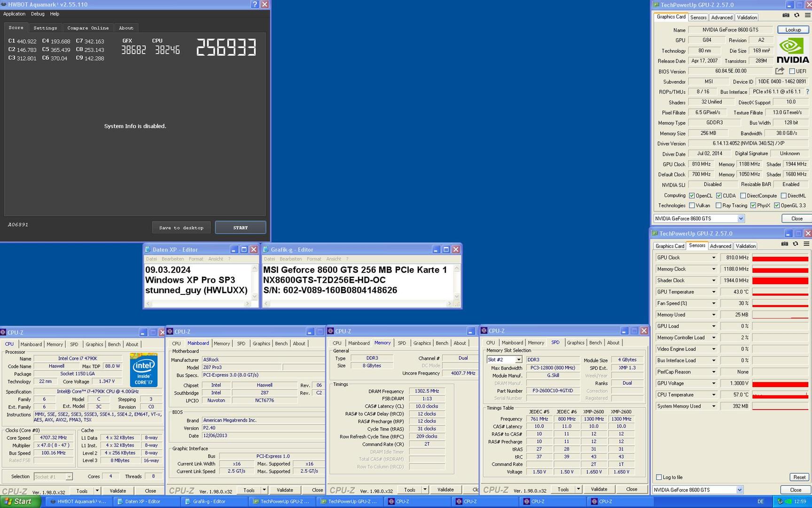
Task: Toggle the Ray Tracing checkbox
Action: pos(718,206)
